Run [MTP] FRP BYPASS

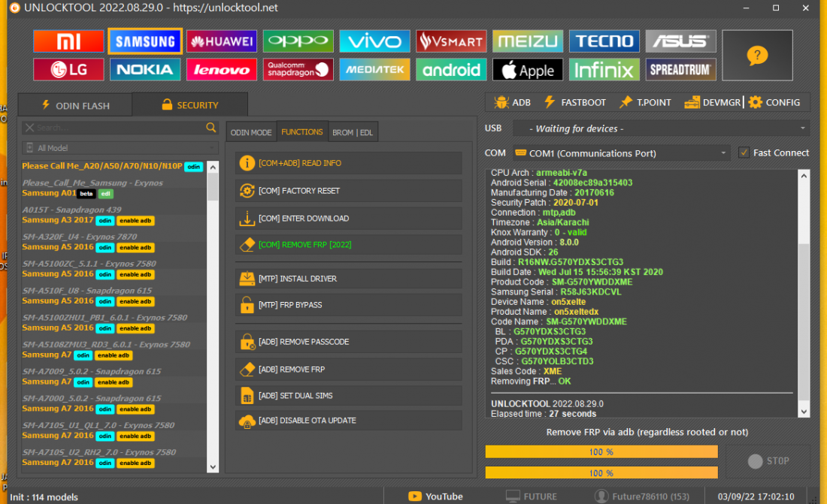[349, 305]
